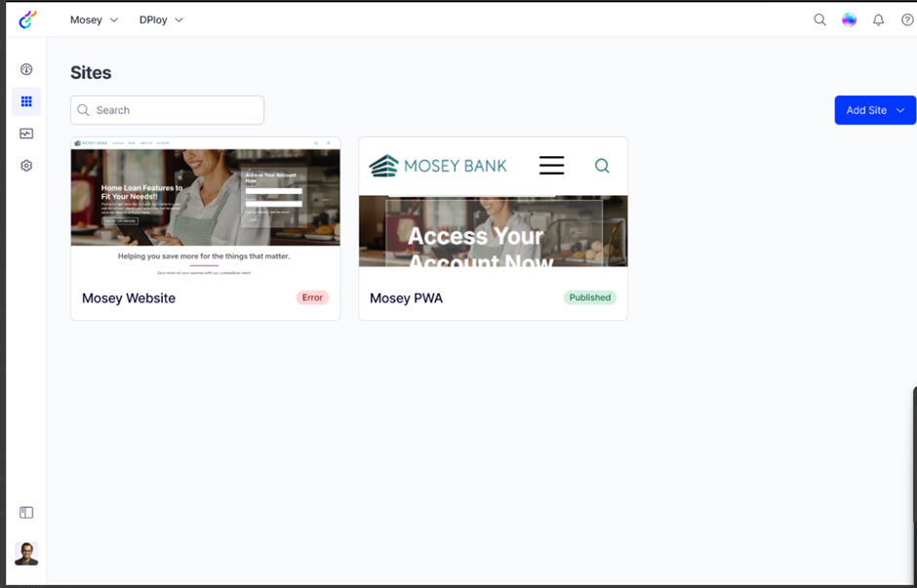Click the magnifier search icon in the top bar
The image size is (917, 588).
[x=819, y=20]
